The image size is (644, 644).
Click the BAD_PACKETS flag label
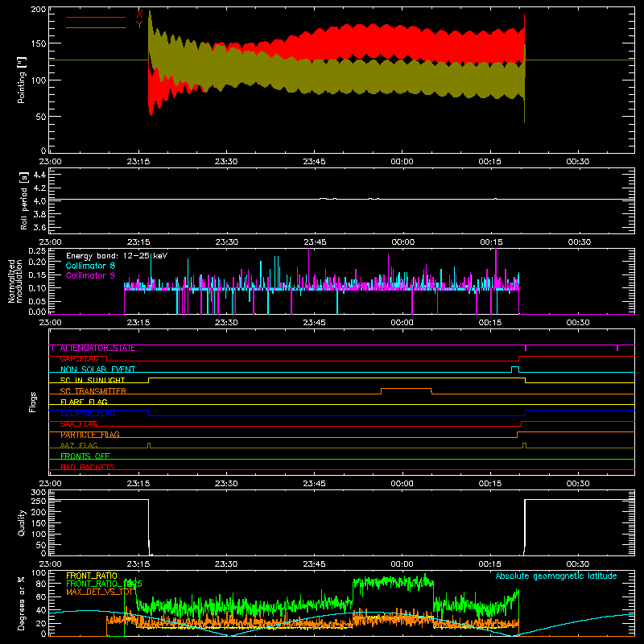pyautogui.click(x=88, y=467)
